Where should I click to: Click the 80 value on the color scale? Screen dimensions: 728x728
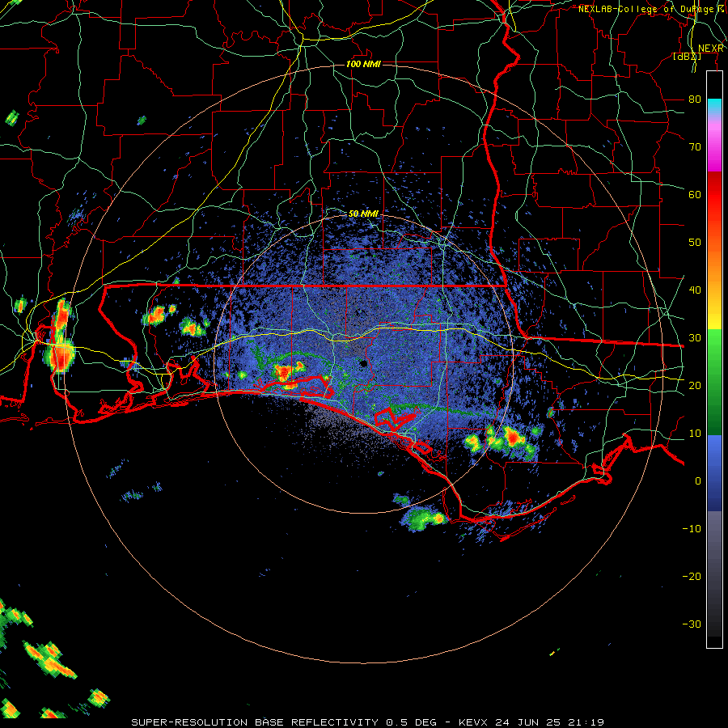(695, 99)
